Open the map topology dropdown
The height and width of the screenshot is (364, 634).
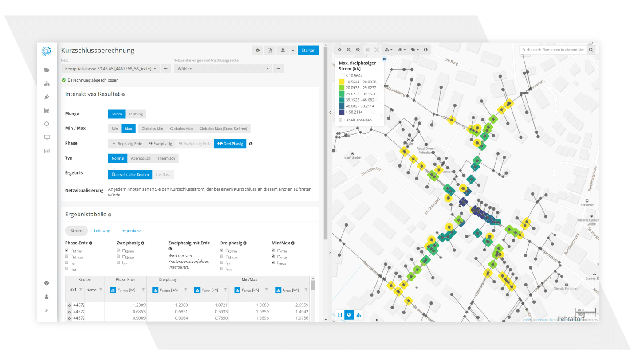tap(388, 50)
